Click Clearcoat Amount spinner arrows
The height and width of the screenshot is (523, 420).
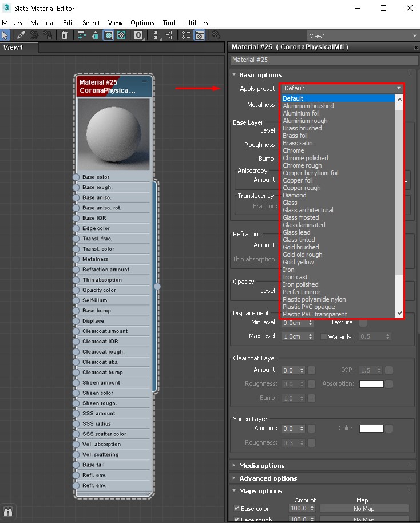pyautogui.click(x=302, y=370)
